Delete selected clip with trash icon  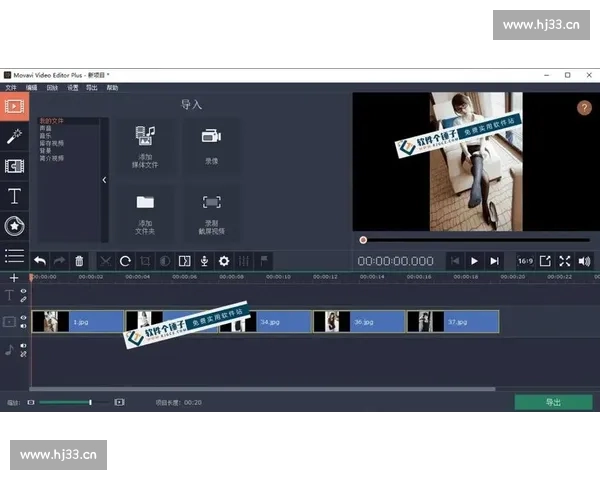point(80,261)
